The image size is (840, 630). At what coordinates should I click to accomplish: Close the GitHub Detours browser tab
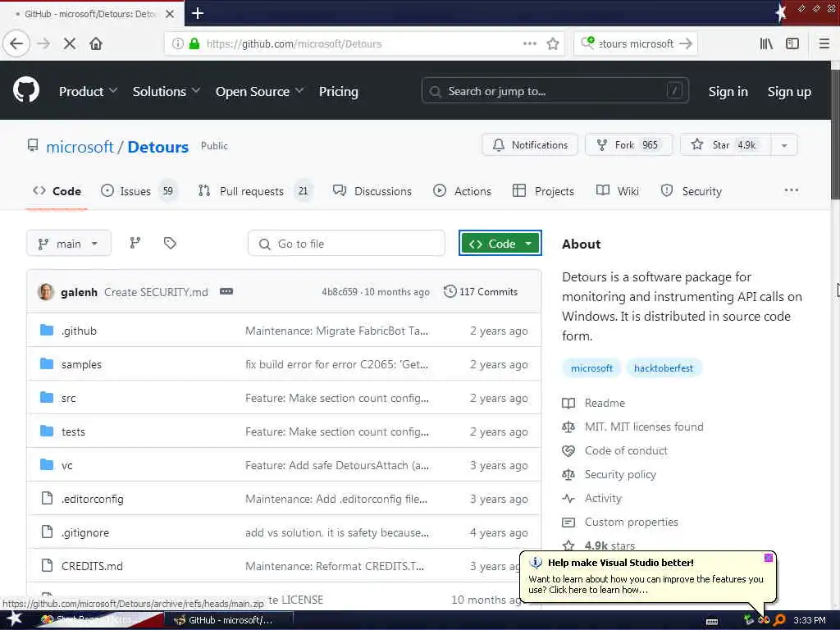coord(170,14)
